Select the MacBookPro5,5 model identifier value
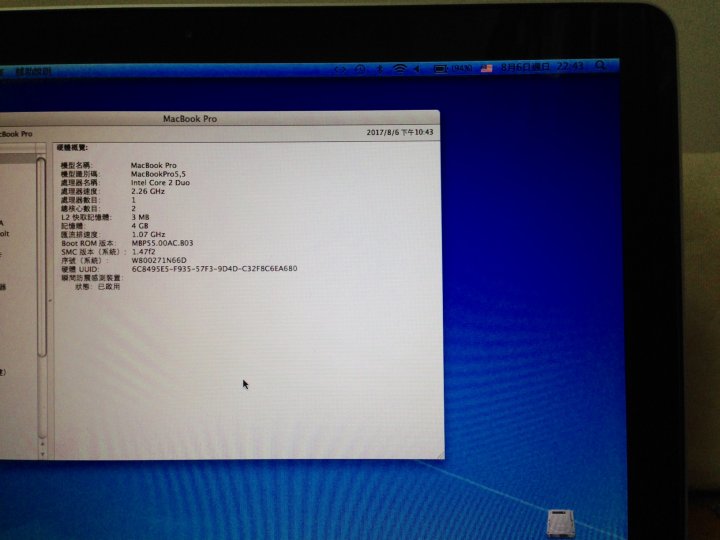The height and width of the screenshot is (540, 720). click(x=158, y=174)
